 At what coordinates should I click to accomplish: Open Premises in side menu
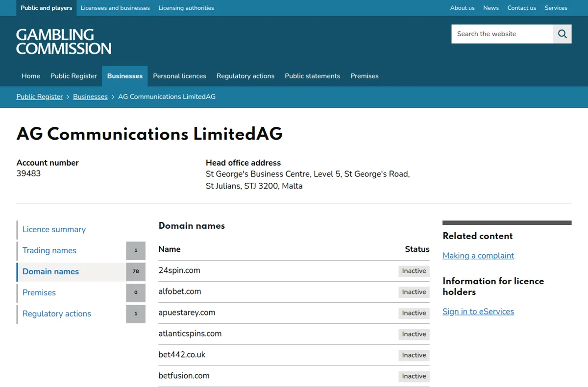39,292
